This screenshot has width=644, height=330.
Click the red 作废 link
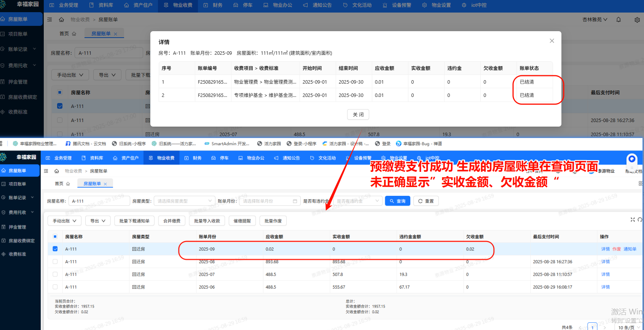point(616,249)
